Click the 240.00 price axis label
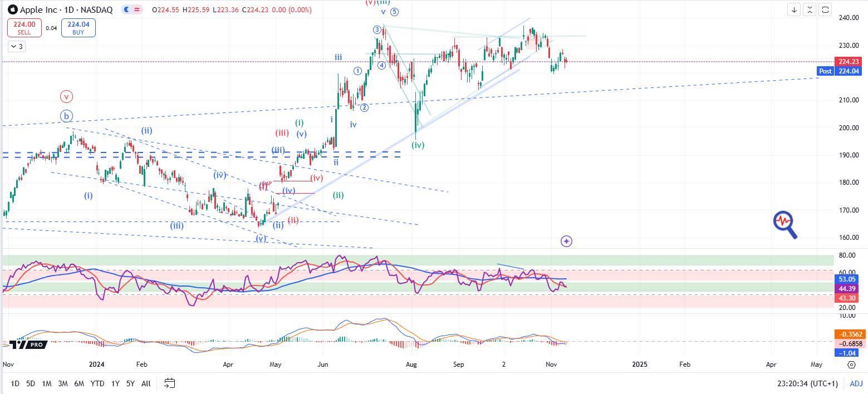This screenshot has height=394, width=868. pos(849,18)
